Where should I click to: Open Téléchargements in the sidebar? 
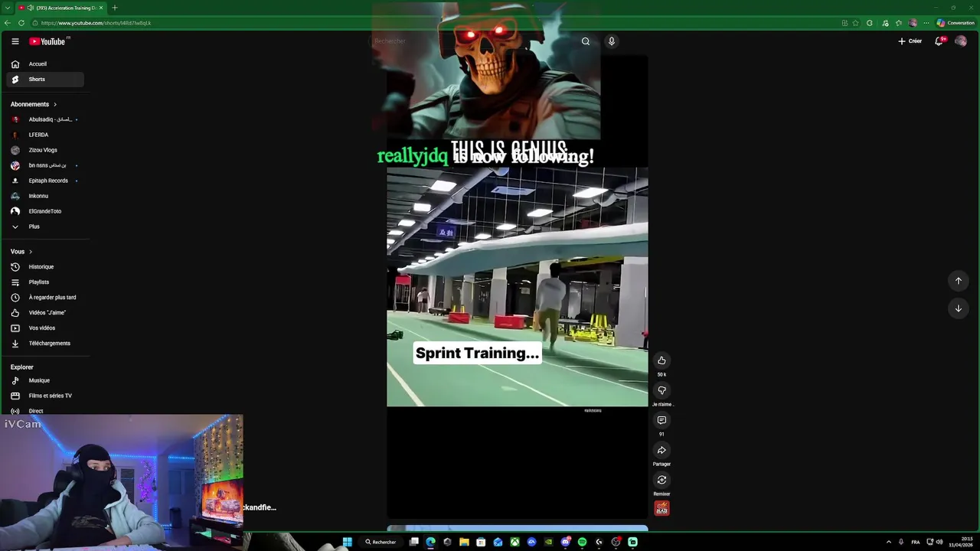45,344
